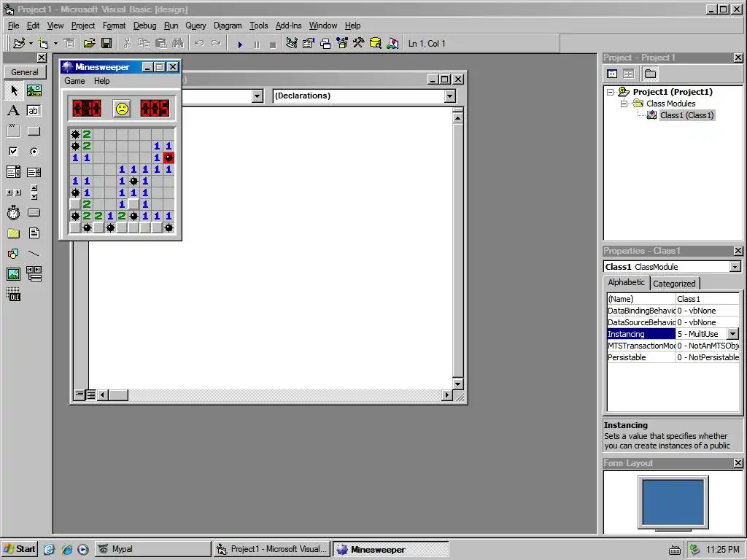Open the (Declarations) procedure dropdown
The height and width of the screenshot is (560, 747).
point(449,96)
